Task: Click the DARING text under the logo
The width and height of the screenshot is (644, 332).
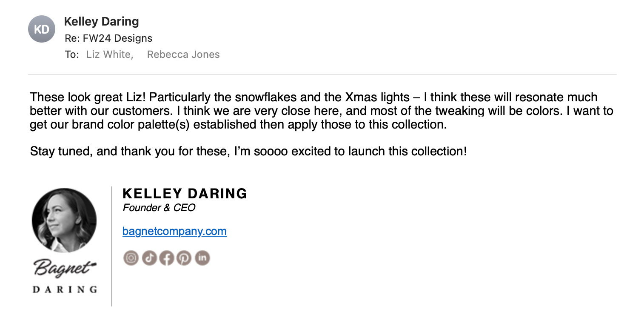Action: [65, 289]
